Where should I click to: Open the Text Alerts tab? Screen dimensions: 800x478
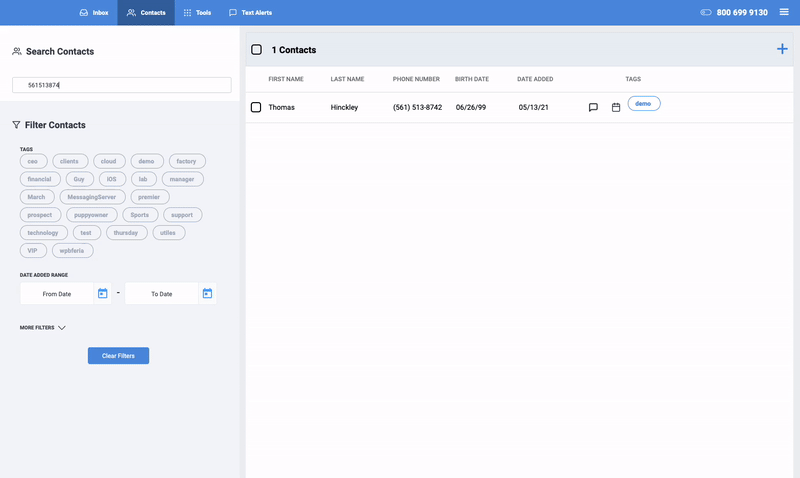(250, 12)
